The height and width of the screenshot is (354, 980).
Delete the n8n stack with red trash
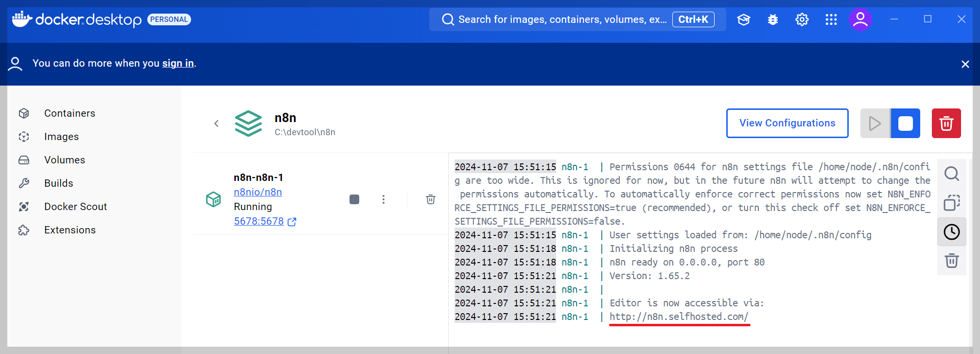[946, 124]
